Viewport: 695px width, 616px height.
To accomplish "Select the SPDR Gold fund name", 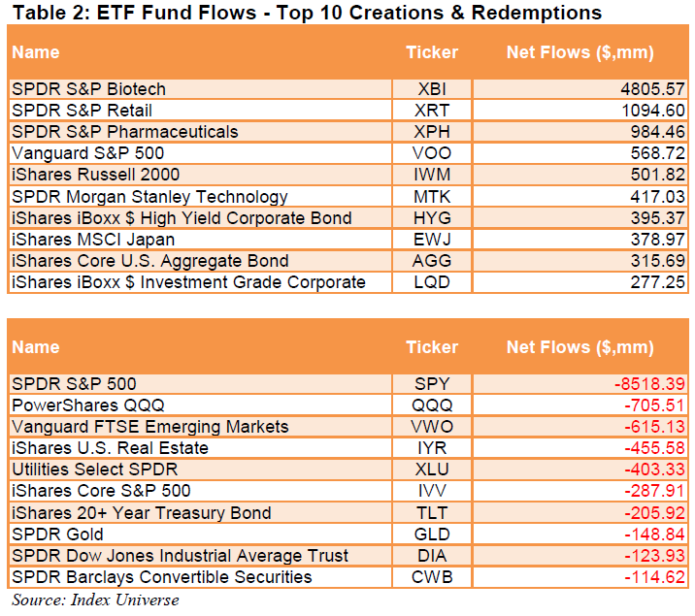I will pos(57,535).
